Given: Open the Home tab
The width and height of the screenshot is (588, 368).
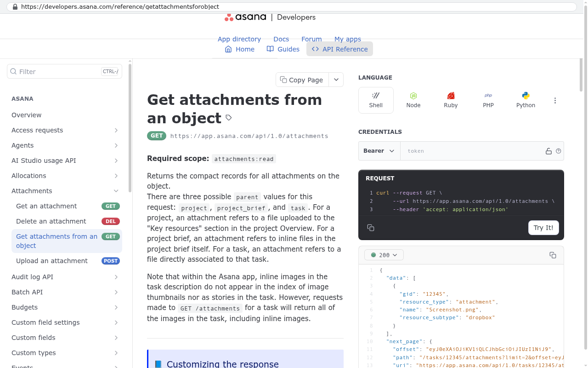Looking at the screenshot, I should [239, 49].
